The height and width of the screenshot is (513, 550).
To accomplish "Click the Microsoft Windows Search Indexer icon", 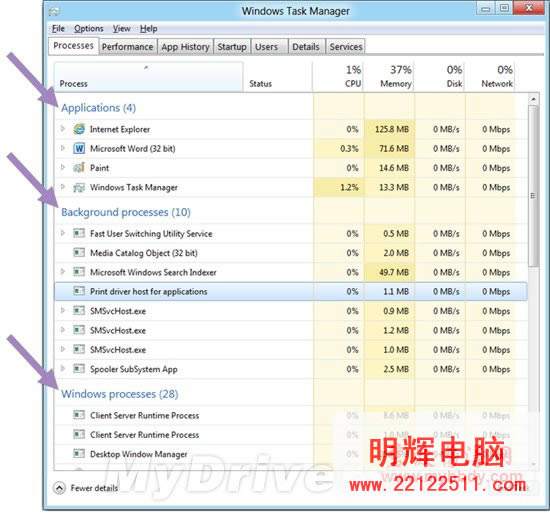I will point(79,272).
